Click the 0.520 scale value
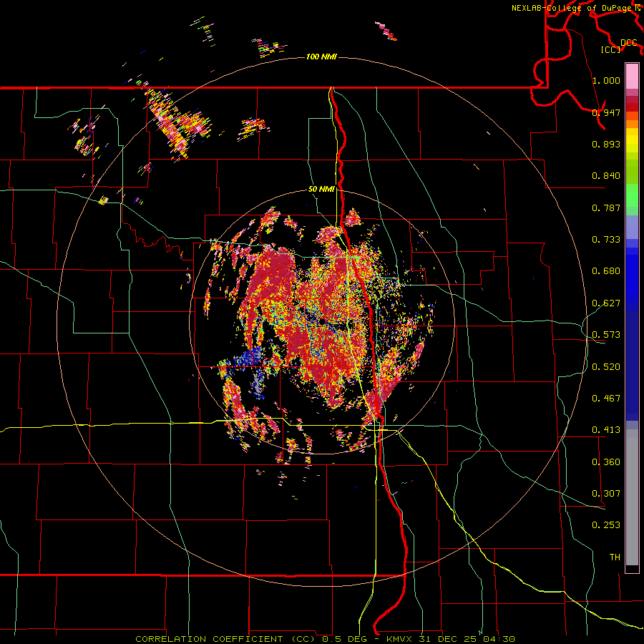 [x=606, y=366]
